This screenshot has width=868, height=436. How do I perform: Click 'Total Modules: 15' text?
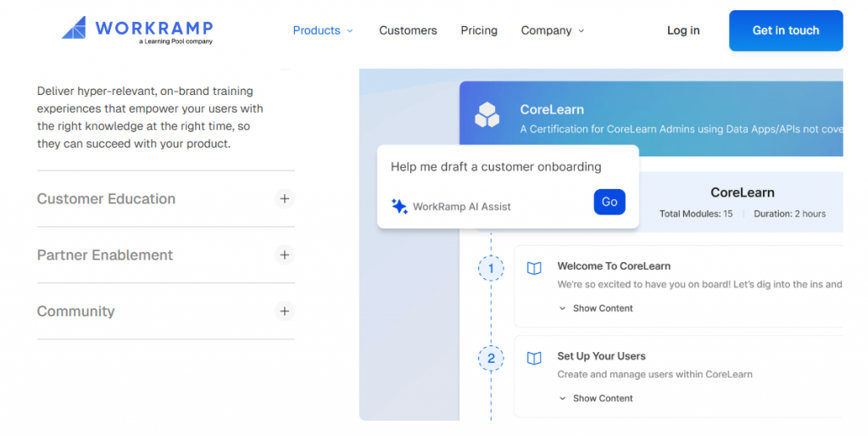tap(696, 214)
